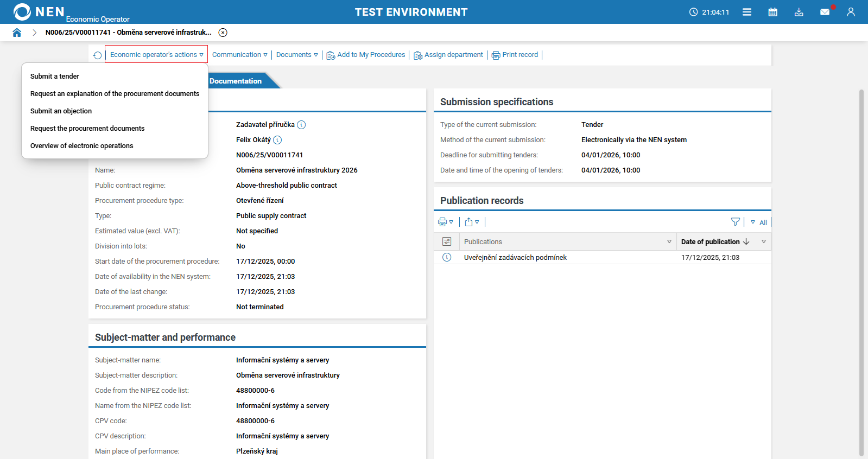868x459 pixels.
Task: Switch to the Documentation tab
Action: [236, 81]
